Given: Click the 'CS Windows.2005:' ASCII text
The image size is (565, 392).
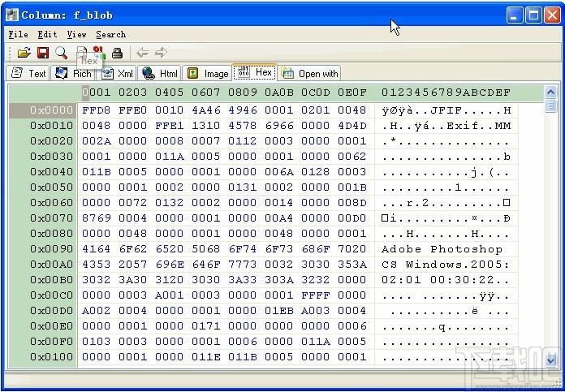Looking at the screenshot, I should click(x=446, y=265).
